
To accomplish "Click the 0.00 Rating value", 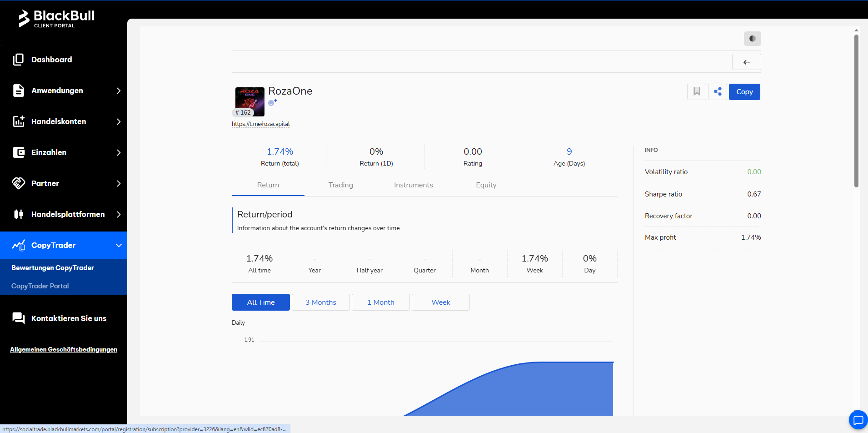I will [473, 151].
